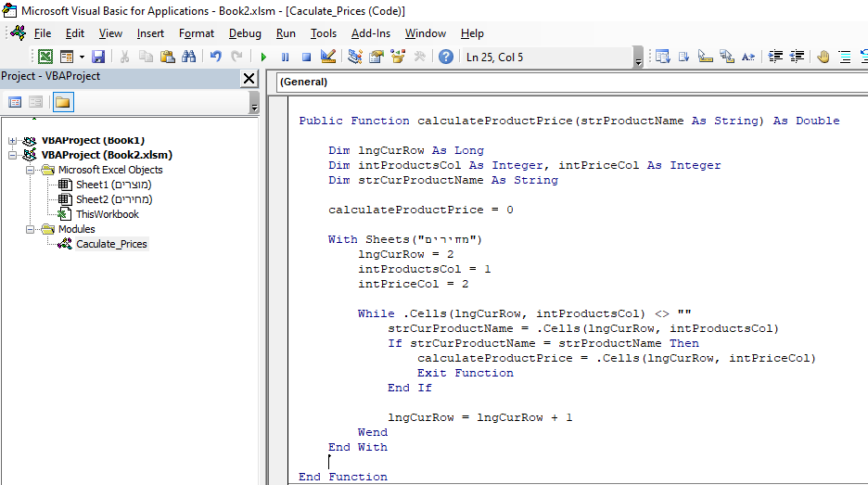Click the Reset stop square icon
This screenshot has height=485, width=868.
pos(305,57)
